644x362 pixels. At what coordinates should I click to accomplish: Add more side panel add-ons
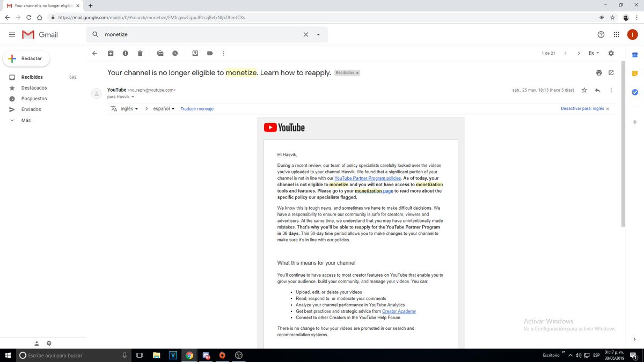(634, 122)
